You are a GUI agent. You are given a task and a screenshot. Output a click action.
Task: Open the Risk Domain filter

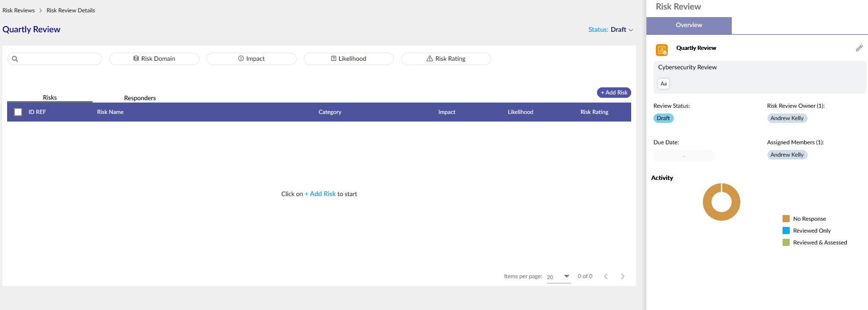point(154,59)
